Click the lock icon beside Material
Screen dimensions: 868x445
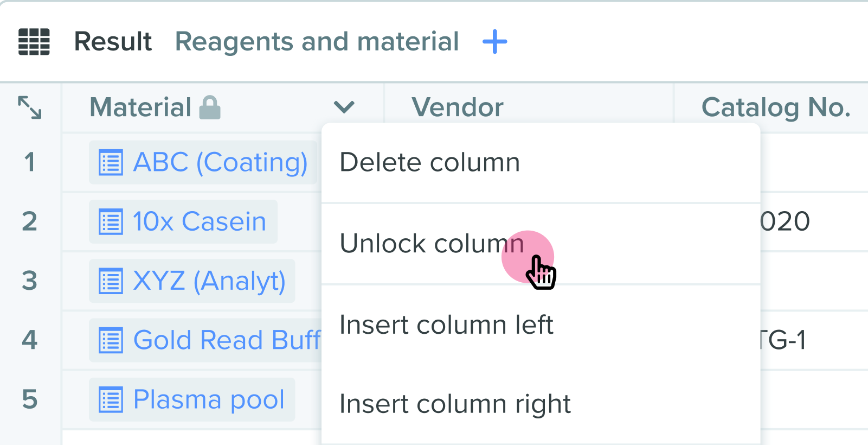[x=210, y=107]
